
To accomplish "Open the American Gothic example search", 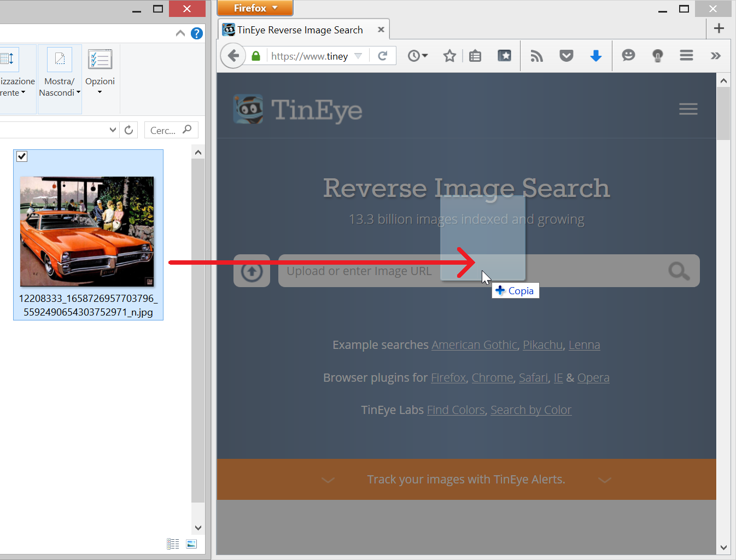I will [x=474, y=345].
